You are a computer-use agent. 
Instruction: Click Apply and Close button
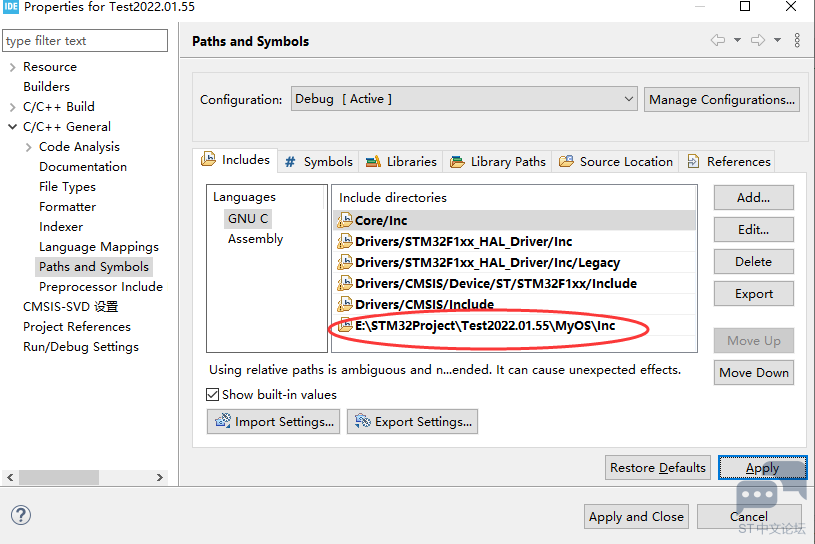(x=636, y=517)
